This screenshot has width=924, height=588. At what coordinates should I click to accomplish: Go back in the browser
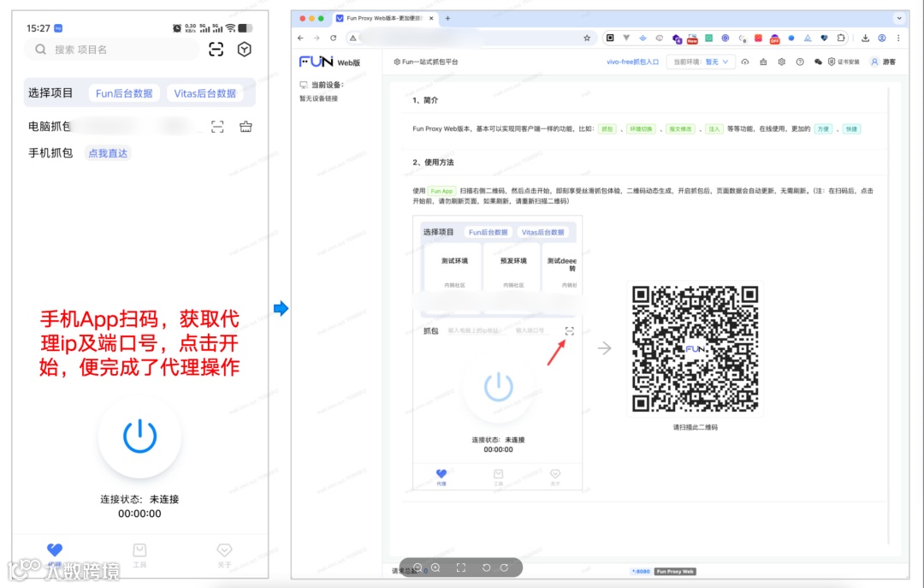click(x=300, y=38)
